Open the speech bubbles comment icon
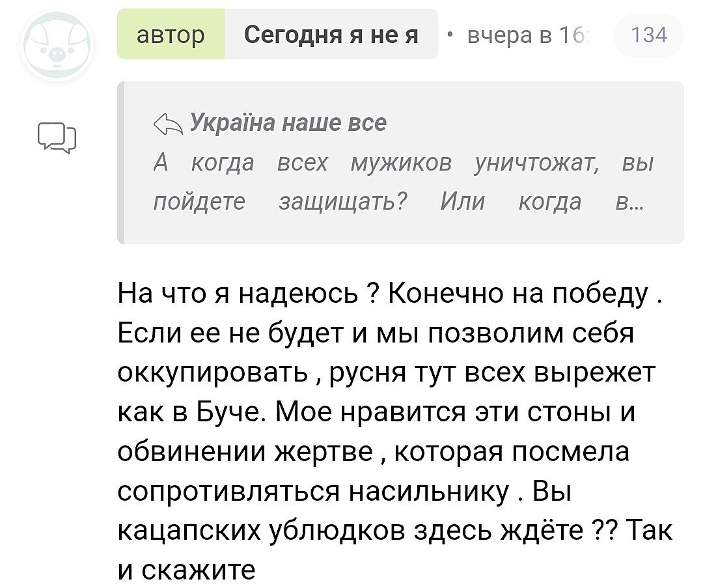The width and height of the screenshot is (703, 588). (57, 138)
